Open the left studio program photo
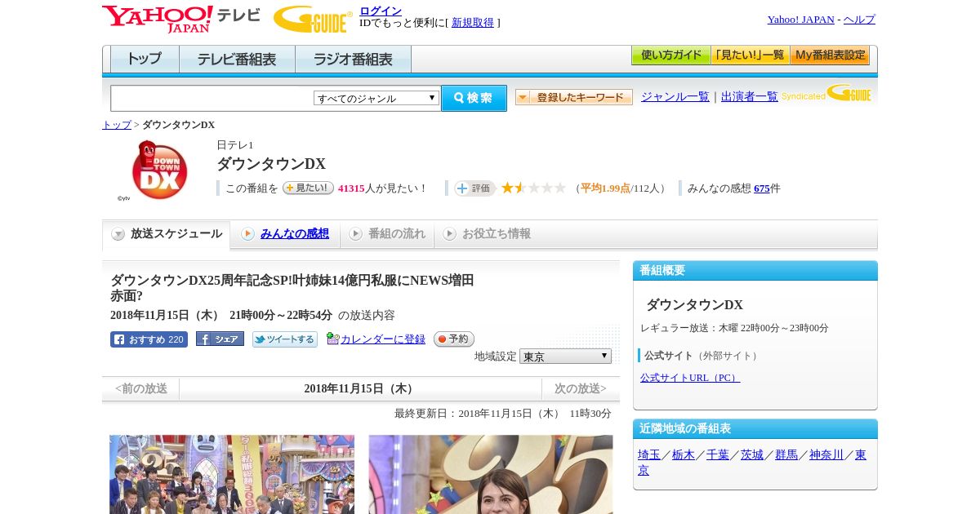The height and width of the screenshot is (514, 980). click(x=232, y=474)
